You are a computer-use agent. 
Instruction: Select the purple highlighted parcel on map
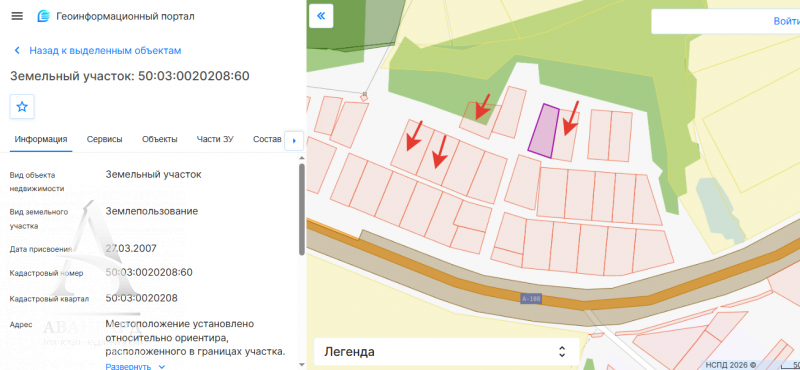pos(544,131)
